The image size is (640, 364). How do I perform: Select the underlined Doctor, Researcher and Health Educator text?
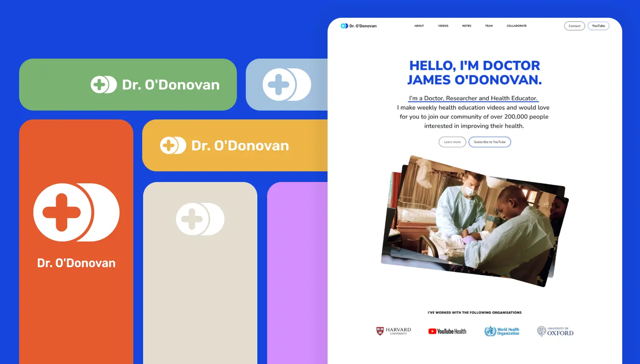[x=473, y=99]
